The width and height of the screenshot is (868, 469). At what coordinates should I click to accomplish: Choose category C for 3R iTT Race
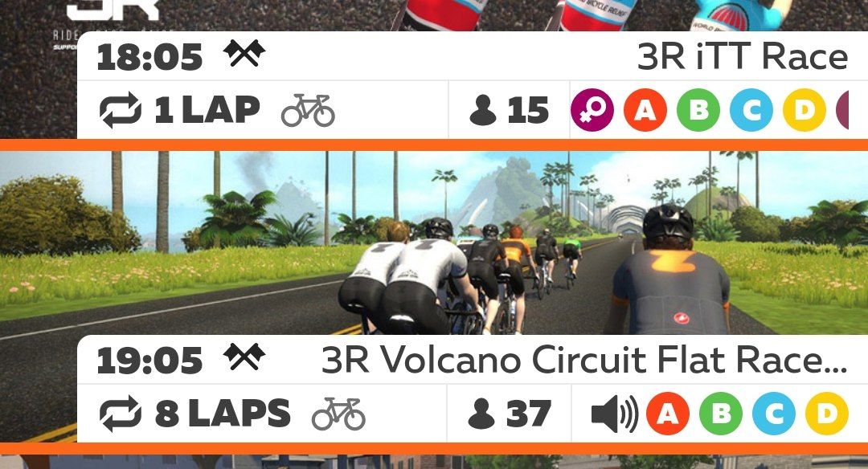click(x=751, y=110)
